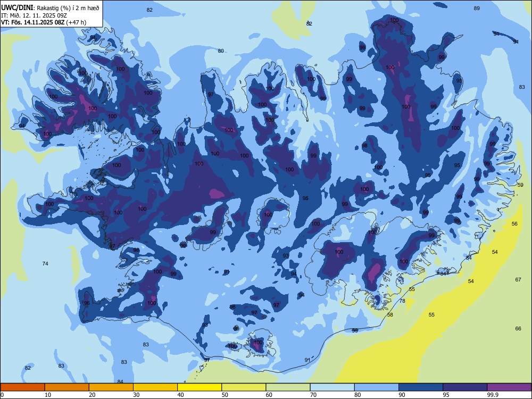Click the 95–99.9 indigo legend swatch
532x399 pixels.
[465, 387]
